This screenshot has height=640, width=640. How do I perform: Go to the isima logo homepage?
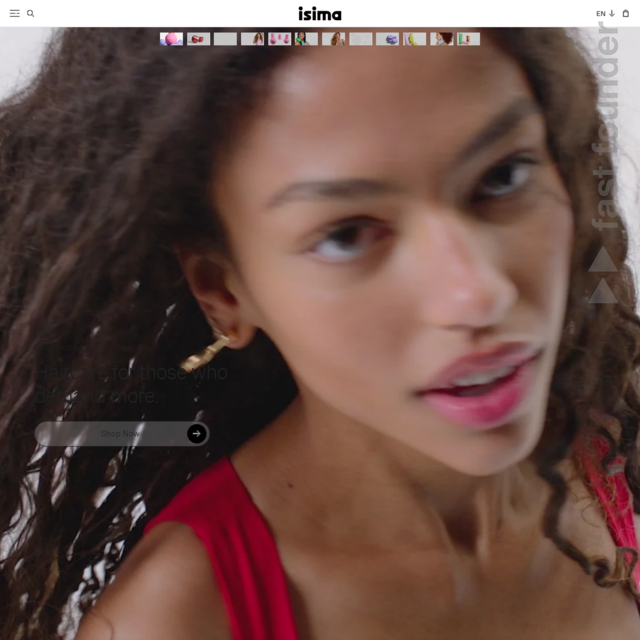320,13
